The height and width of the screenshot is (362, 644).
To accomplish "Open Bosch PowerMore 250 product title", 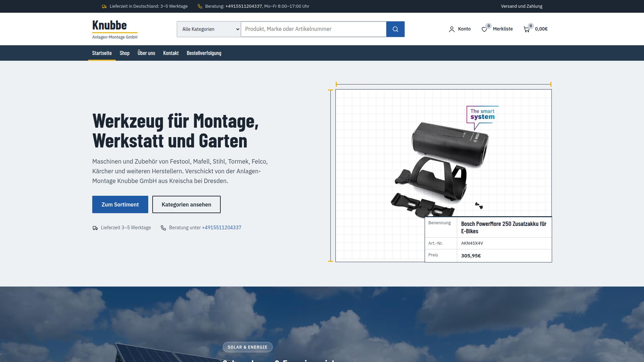I will point(504,227).
